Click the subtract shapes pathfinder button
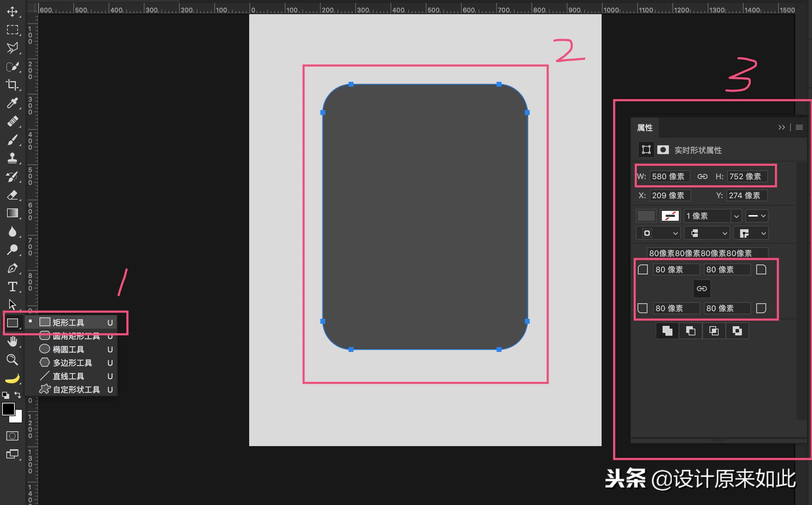 coord(690,330)
